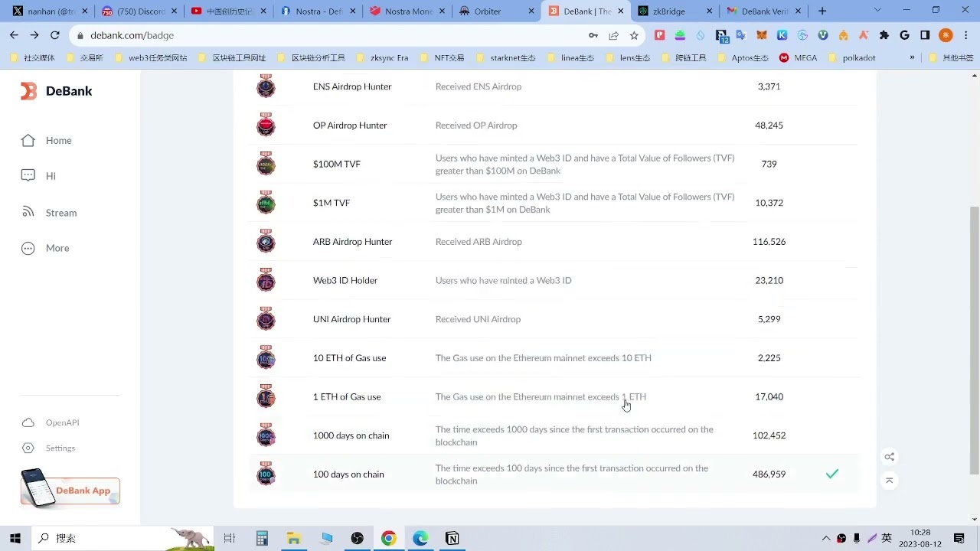
Task: Click the UNI Airdrop Hunter badge icon
Action: (266, 319)
